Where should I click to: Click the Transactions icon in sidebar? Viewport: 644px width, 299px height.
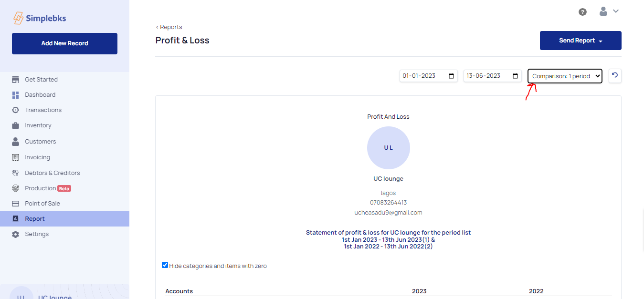[x=16, y=110]
